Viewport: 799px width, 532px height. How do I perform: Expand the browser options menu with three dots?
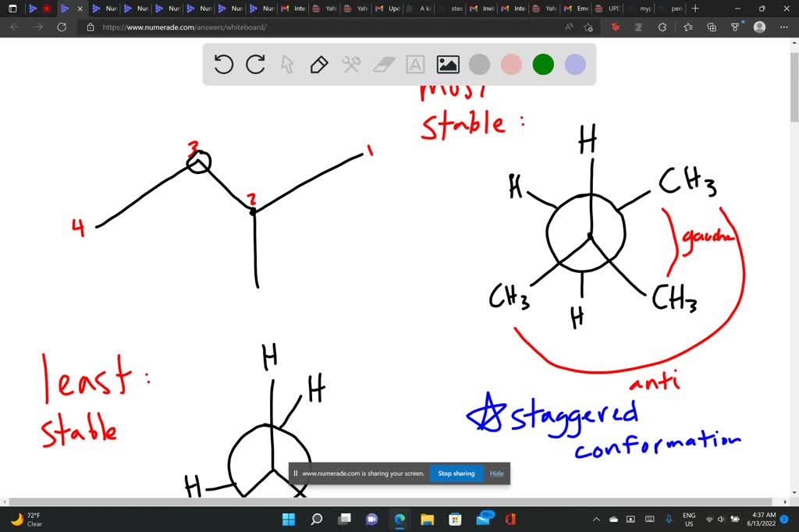(784, 27)
